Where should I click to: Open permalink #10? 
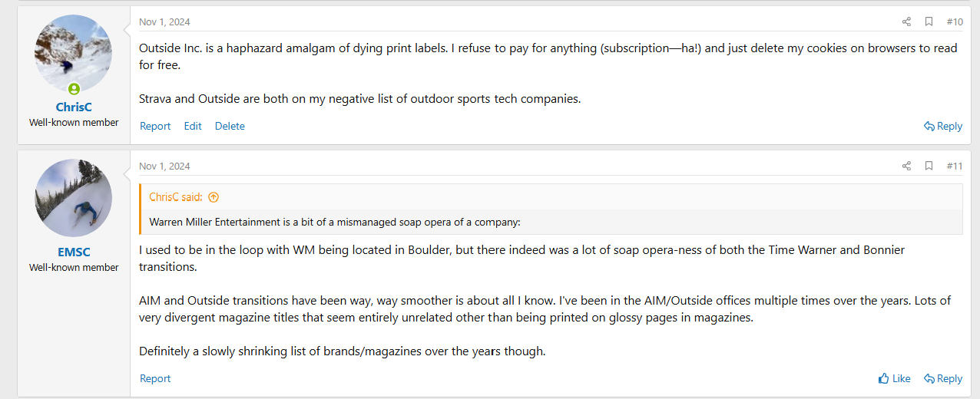coord(955,21)
